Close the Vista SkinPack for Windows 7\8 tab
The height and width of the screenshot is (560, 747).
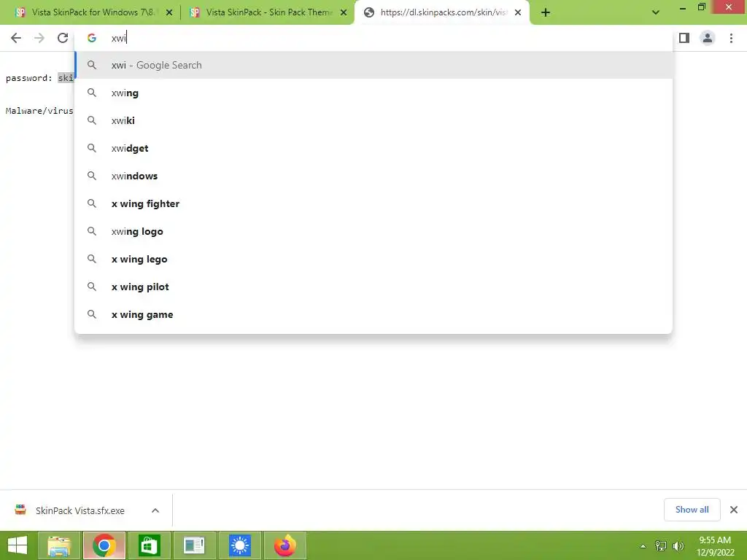click(169, 12)
